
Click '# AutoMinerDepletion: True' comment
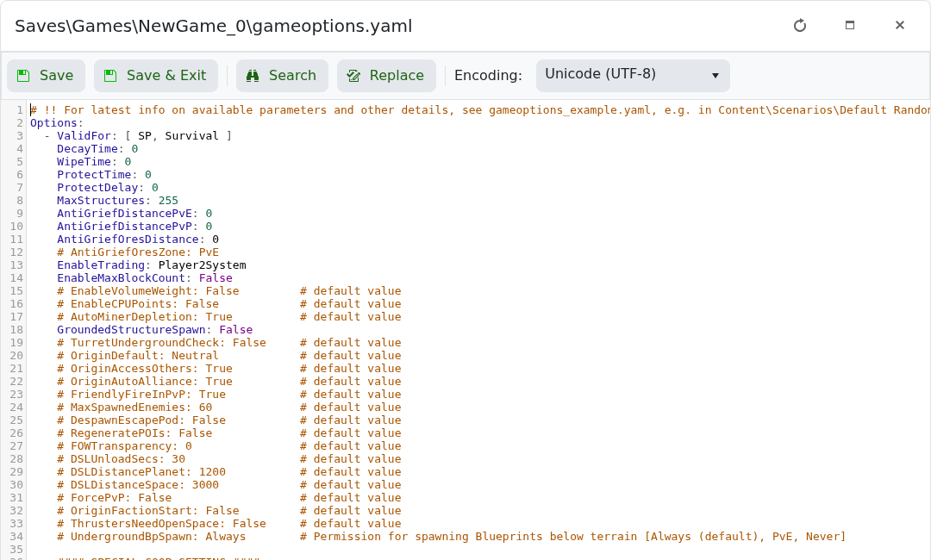point(145,317)
